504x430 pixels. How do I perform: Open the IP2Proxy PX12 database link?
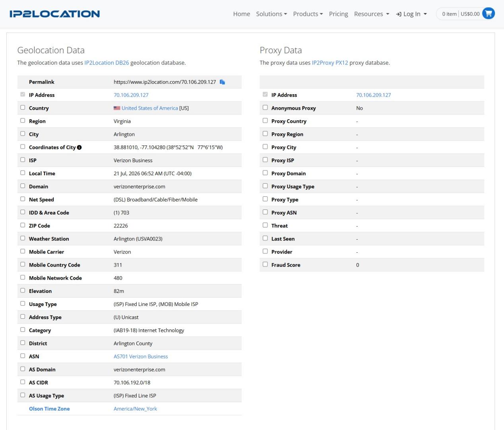[330, 63]
